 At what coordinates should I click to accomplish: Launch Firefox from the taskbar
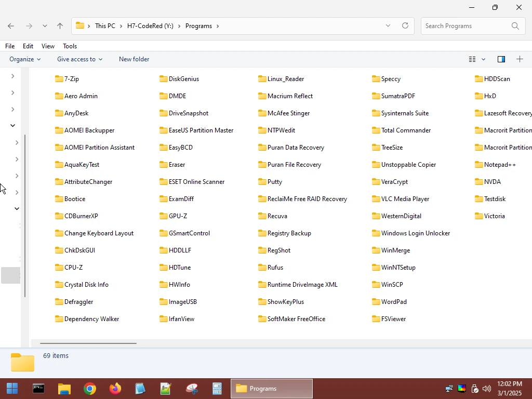pos(115,389)
